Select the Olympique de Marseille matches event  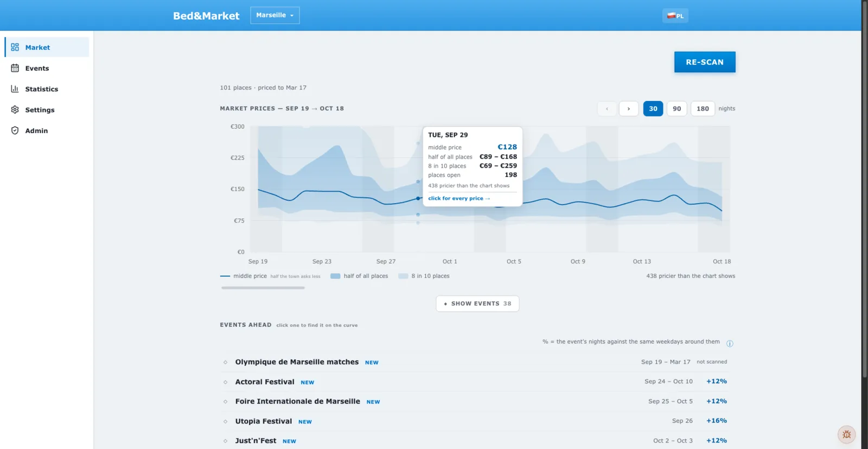click(475, 362)
